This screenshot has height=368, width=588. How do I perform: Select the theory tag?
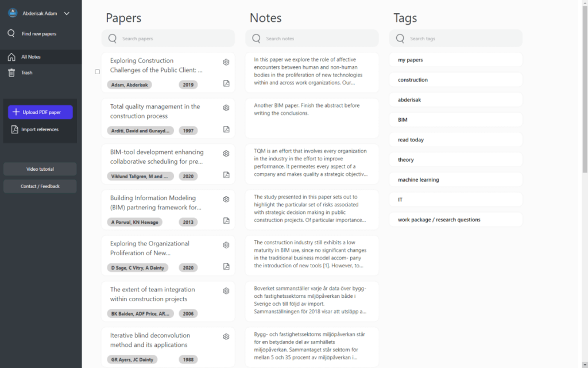pos(455,160)
